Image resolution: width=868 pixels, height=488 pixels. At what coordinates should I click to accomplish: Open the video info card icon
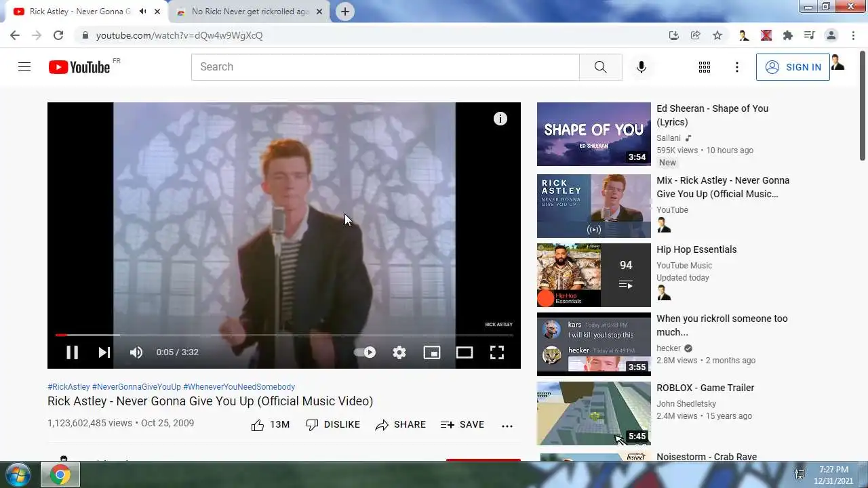(x=500, y=119)
